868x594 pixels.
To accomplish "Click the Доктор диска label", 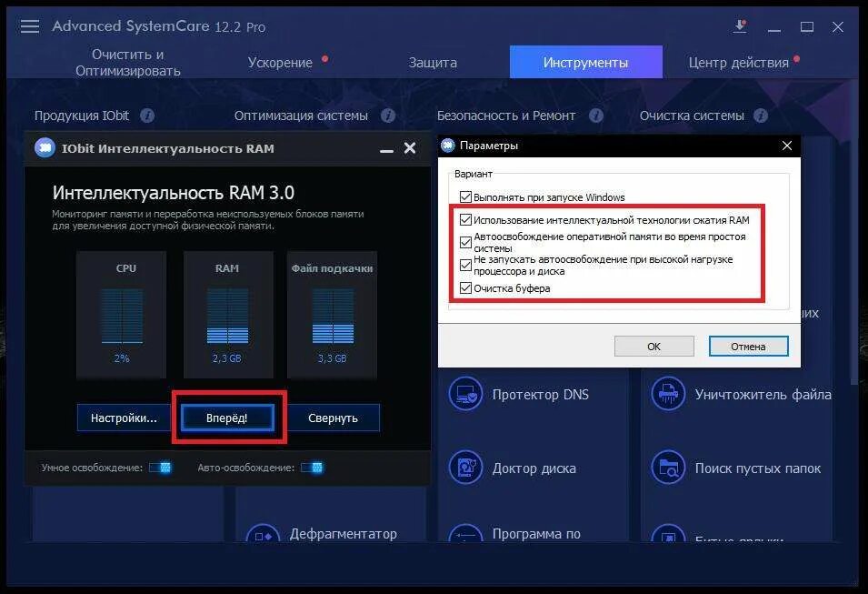I will coord(534,468).
